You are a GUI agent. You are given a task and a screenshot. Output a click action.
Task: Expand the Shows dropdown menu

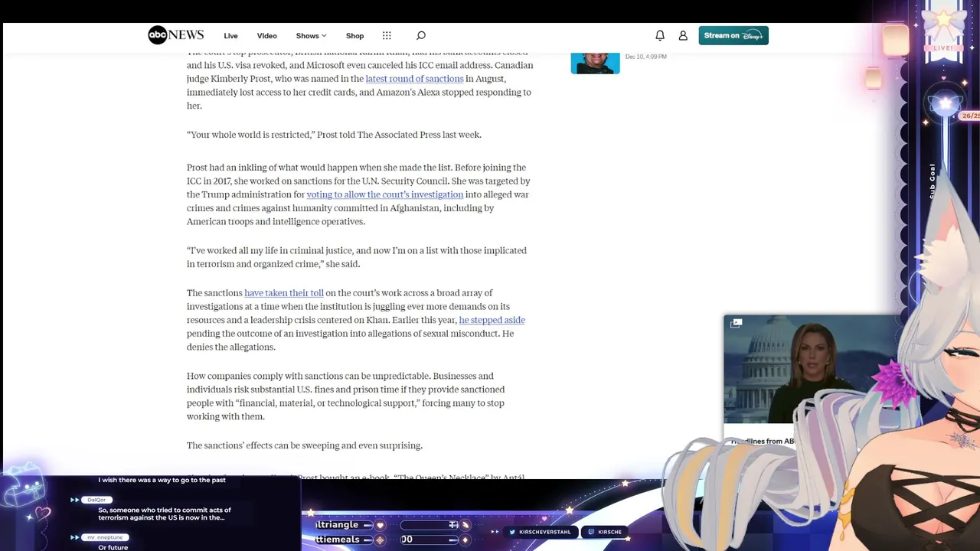click(x=311, y=36)
